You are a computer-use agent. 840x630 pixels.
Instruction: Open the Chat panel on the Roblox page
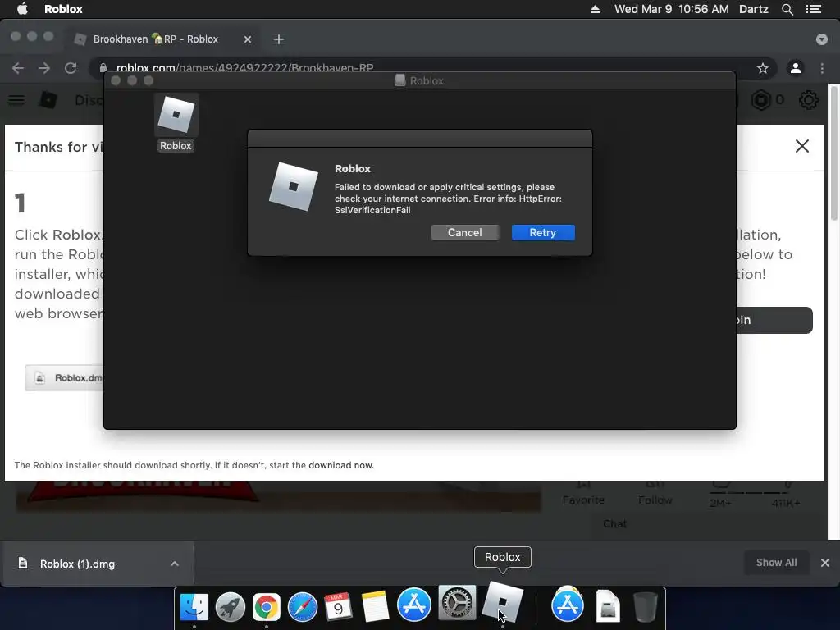pyautogui.click(x=614, y=523)
